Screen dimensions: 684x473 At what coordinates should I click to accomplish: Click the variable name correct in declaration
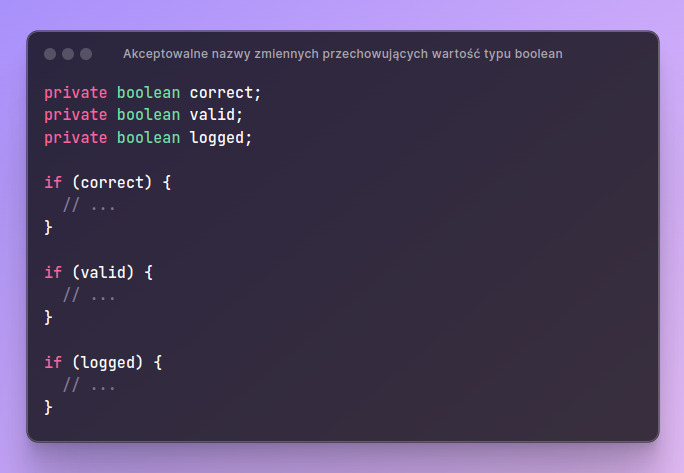coord(221,93)
